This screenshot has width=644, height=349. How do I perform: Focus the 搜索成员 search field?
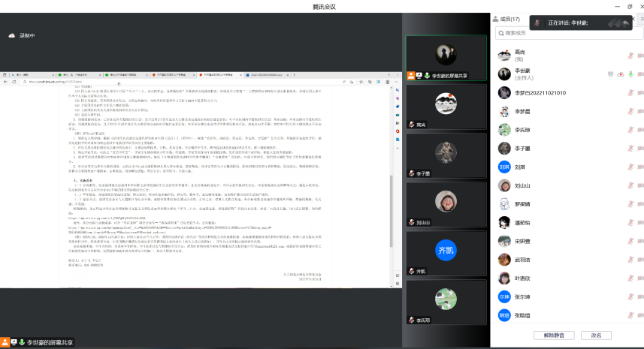pos(564,33)
